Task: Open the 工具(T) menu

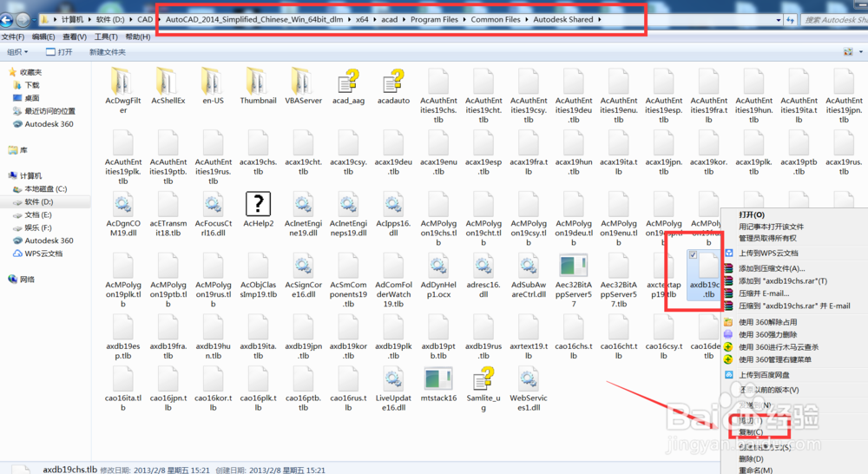Action: pos(106,36)
